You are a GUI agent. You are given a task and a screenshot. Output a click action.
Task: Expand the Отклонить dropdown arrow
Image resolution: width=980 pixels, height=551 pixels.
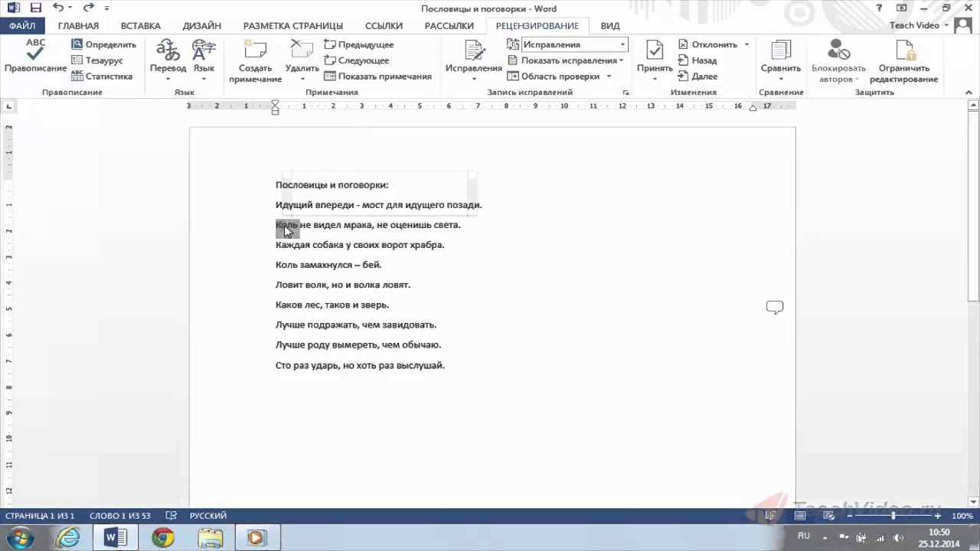746,44
